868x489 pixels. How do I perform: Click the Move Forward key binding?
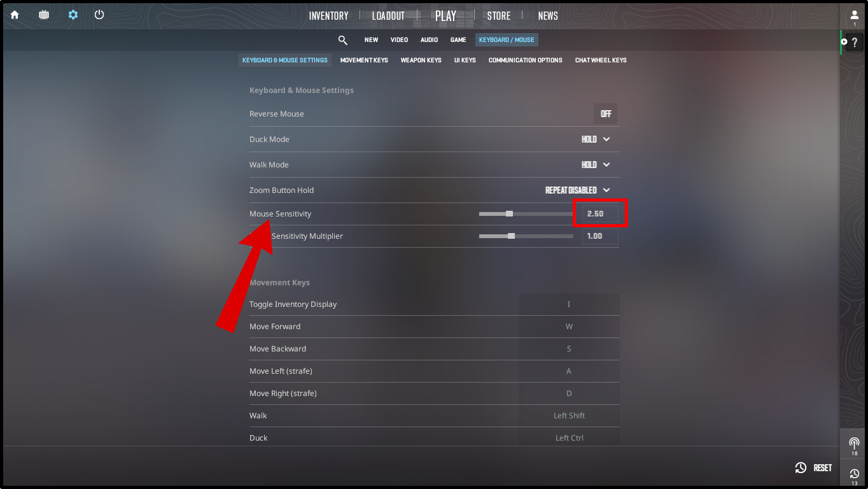(569, 327)
